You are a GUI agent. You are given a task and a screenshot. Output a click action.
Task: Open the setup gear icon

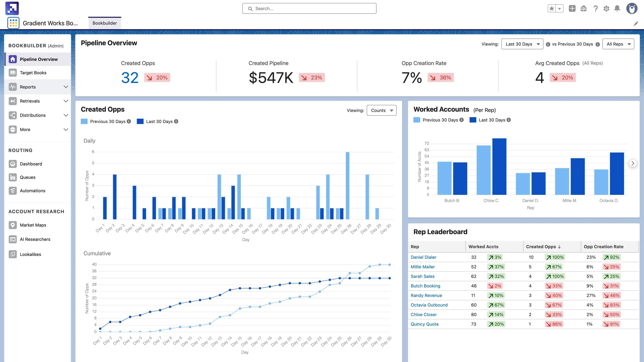point(606,9)
